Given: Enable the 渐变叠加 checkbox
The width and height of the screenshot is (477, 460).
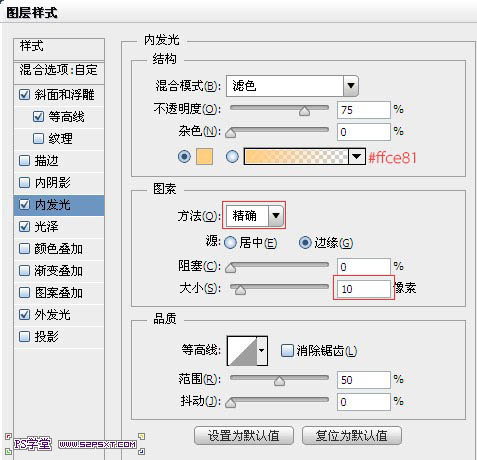Looking at the screenshot, I should 24,271.
